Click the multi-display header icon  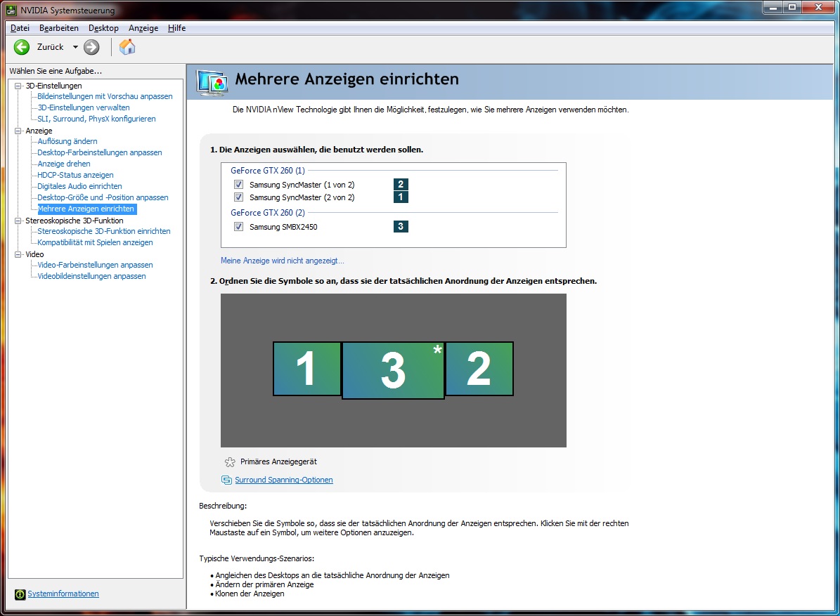[212, 82]
